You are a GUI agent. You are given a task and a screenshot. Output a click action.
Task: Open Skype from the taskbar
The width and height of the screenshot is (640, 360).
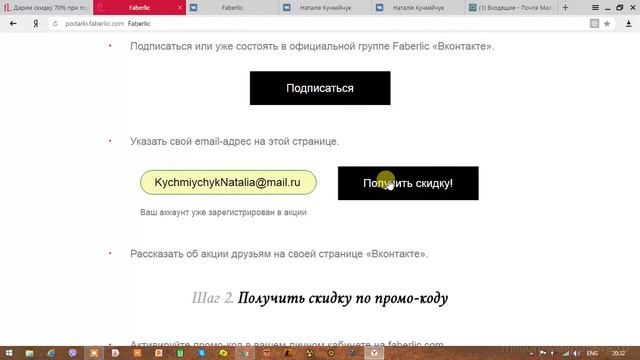coord(202,353)
